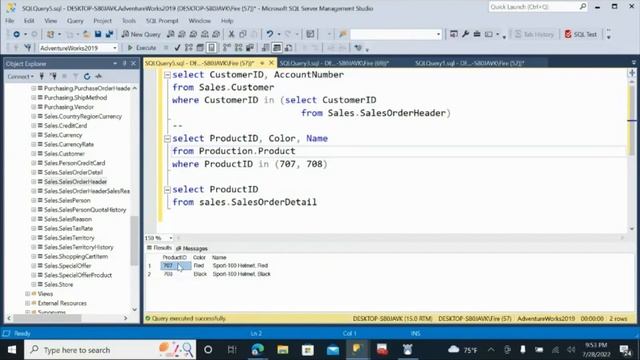Toggle Include Live Query Statistics

coord(238,48)
